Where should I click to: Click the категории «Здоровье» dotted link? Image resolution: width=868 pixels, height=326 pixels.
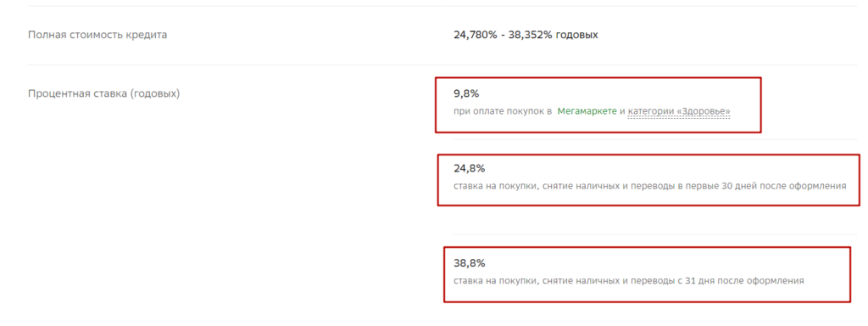(679, 111)
